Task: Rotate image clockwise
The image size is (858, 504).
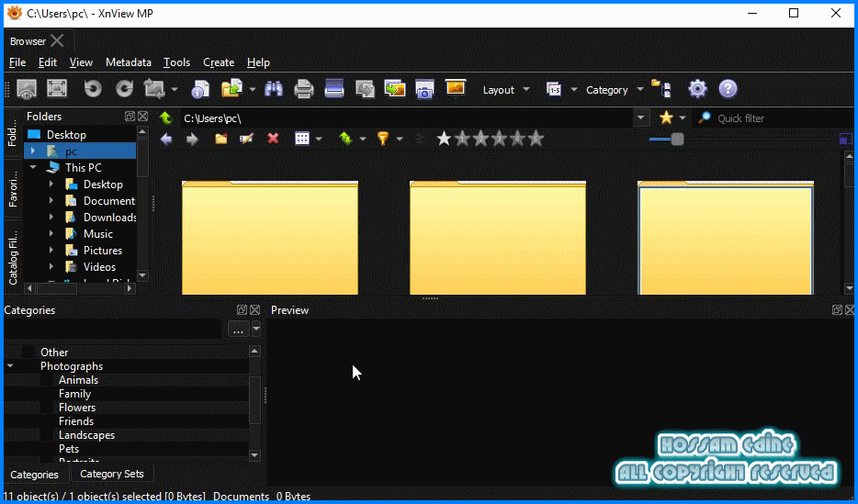Action: [x=124, y=88]
